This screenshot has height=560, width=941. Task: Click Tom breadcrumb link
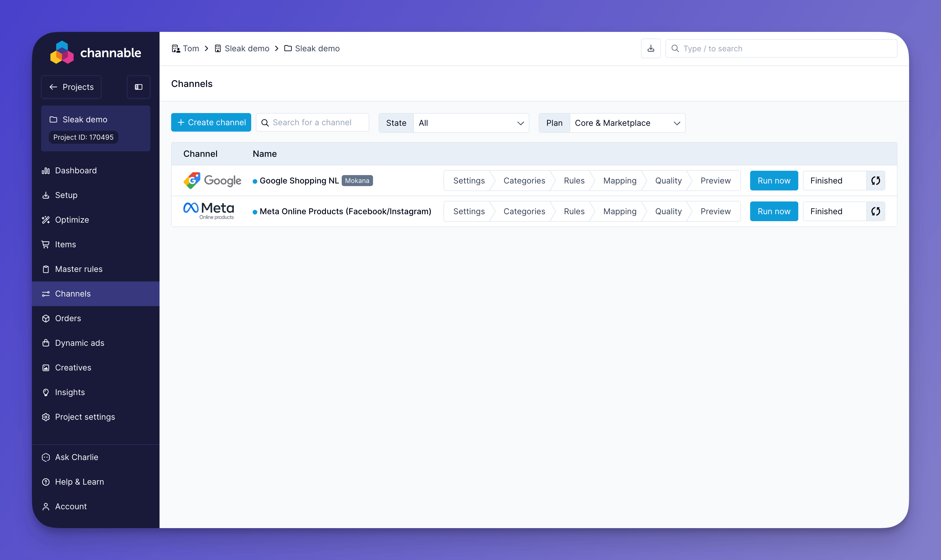(191, 48)
